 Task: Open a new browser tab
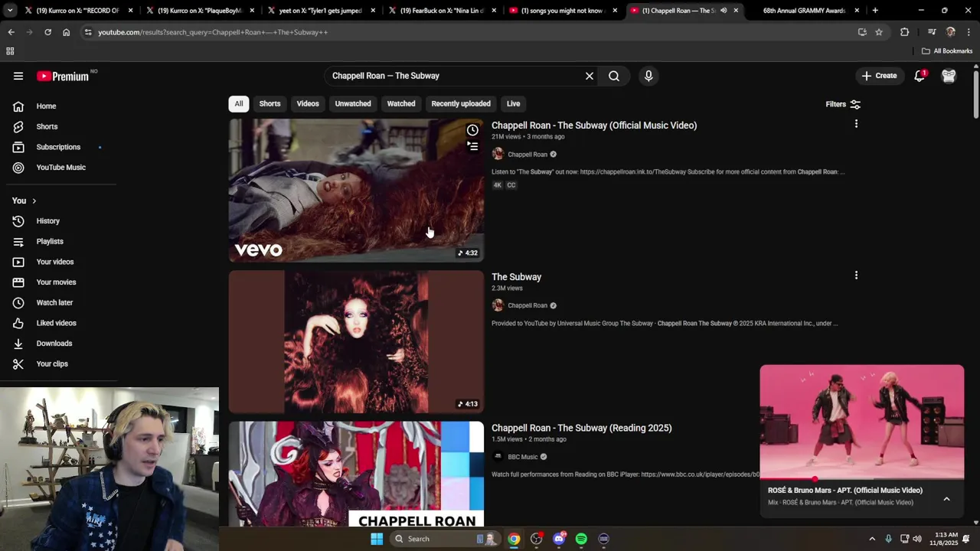875,11
